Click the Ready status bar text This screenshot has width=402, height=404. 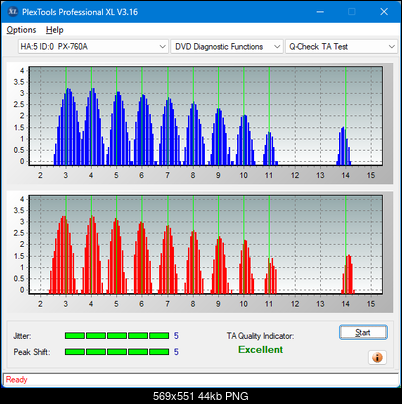tap(17, 380)
